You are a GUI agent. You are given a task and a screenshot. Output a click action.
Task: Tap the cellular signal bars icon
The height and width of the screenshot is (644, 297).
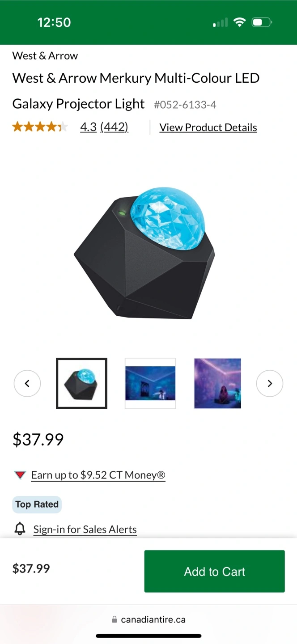click(x=220, y=22)
